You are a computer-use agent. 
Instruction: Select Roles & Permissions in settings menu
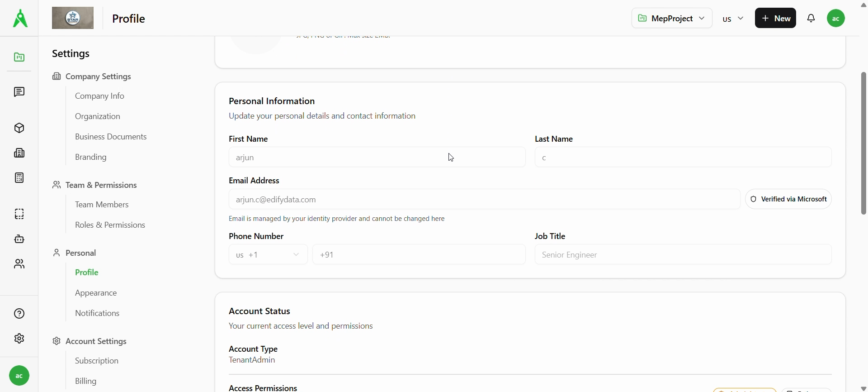(x=110, y=225)
